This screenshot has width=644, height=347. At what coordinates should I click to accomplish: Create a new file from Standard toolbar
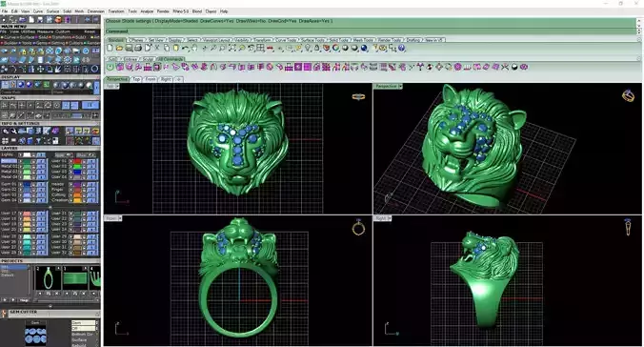tap(110, 48)
